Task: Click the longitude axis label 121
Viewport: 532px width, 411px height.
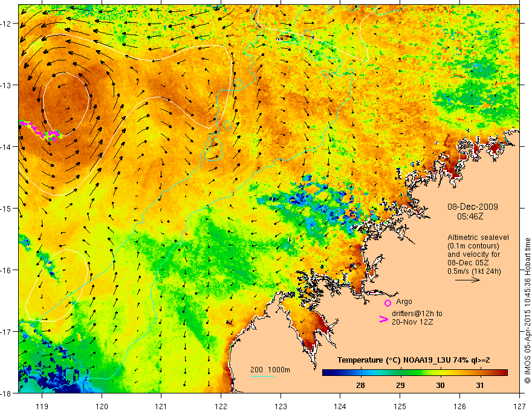Action: point(161,406)
